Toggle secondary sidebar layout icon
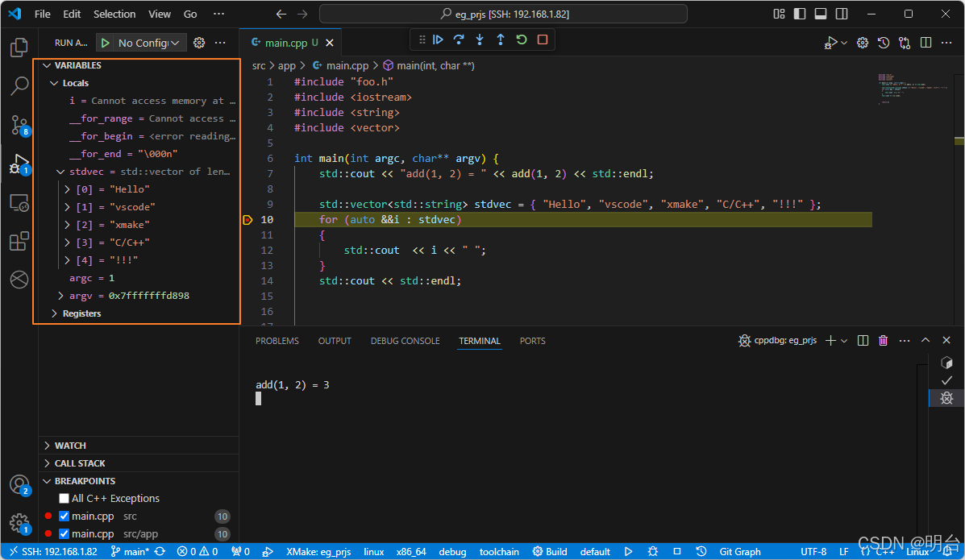 (842, 14)
